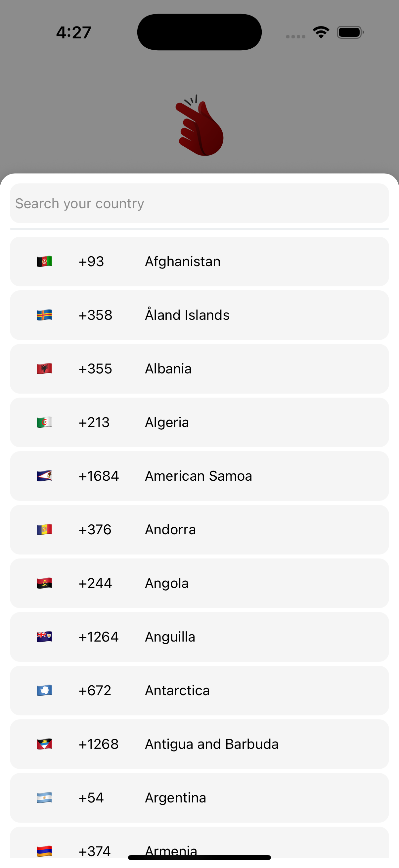
Task: Tap the Argentina flag icon
Action: click(x=44, y=797)
